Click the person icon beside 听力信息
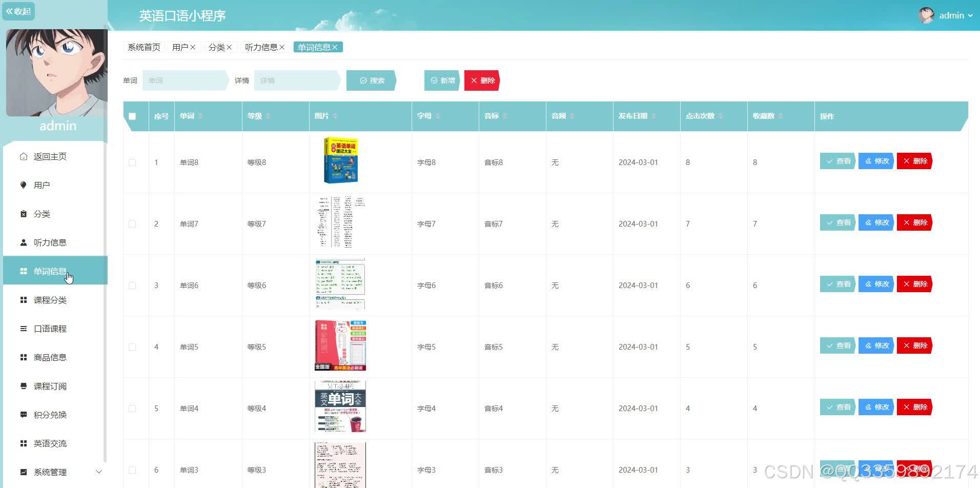980x488 pixels. point(23,242)
